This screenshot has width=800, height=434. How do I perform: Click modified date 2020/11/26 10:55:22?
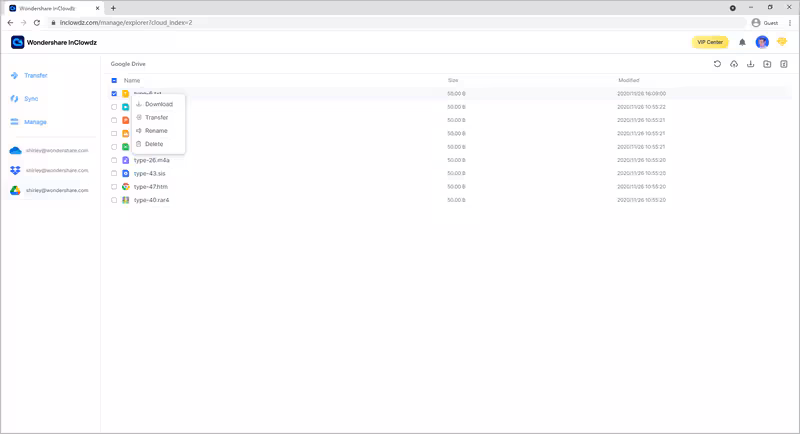tap(641, 107)
